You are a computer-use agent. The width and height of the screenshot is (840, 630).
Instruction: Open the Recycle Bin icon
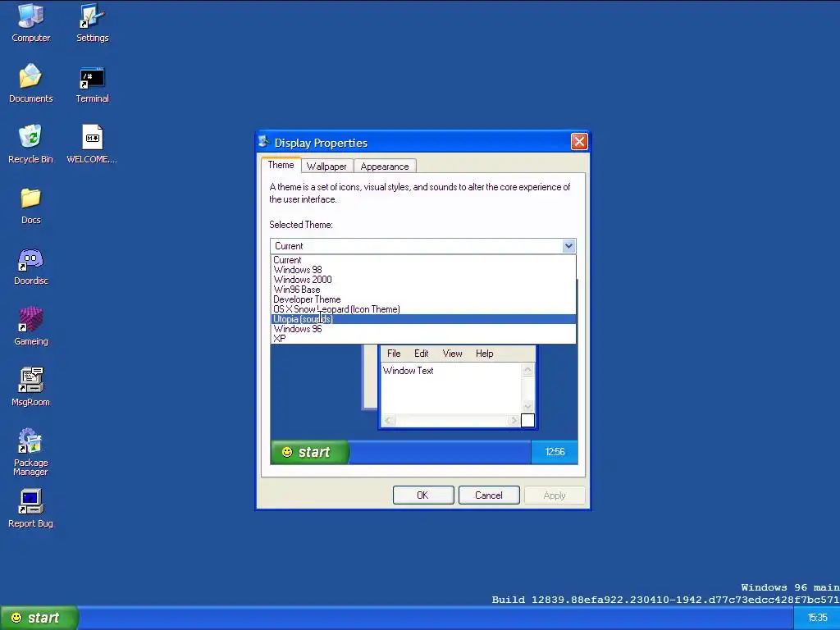tap(30, 144)
